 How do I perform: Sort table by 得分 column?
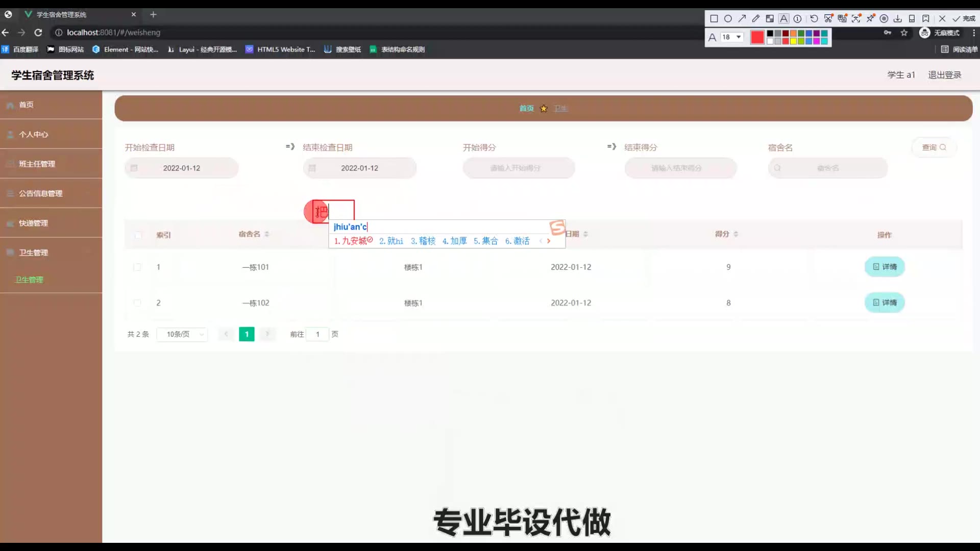tap(736, 234)
